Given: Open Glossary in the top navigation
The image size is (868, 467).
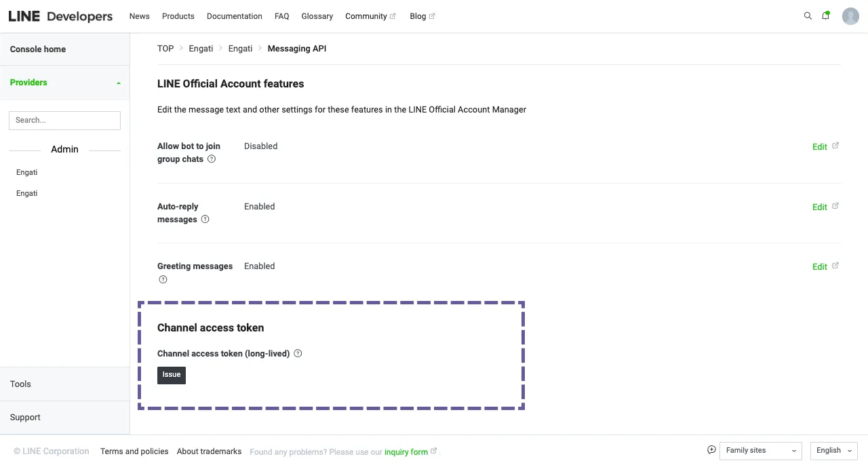Looking at the screenshot, I should pos(317,16).
